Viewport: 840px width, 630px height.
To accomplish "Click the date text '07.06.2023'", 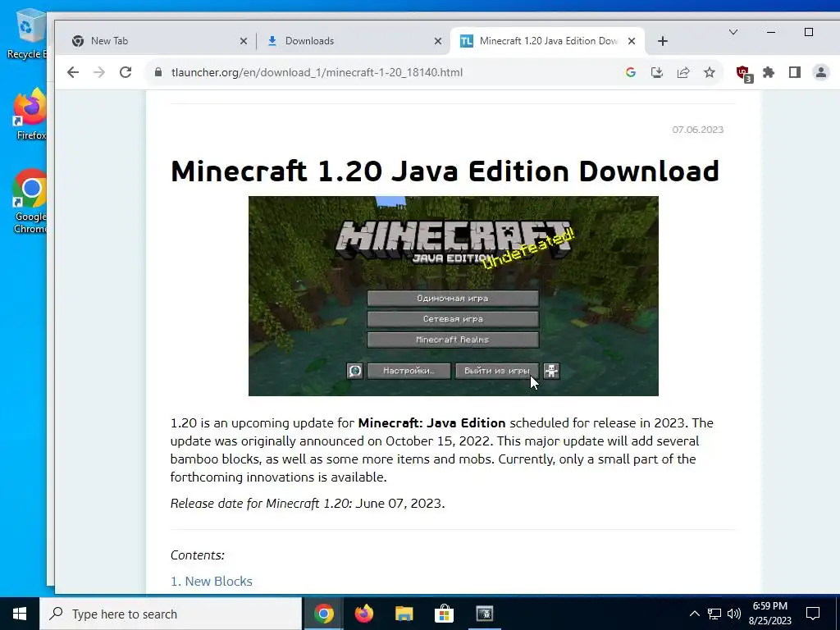I will pos(697,130).
